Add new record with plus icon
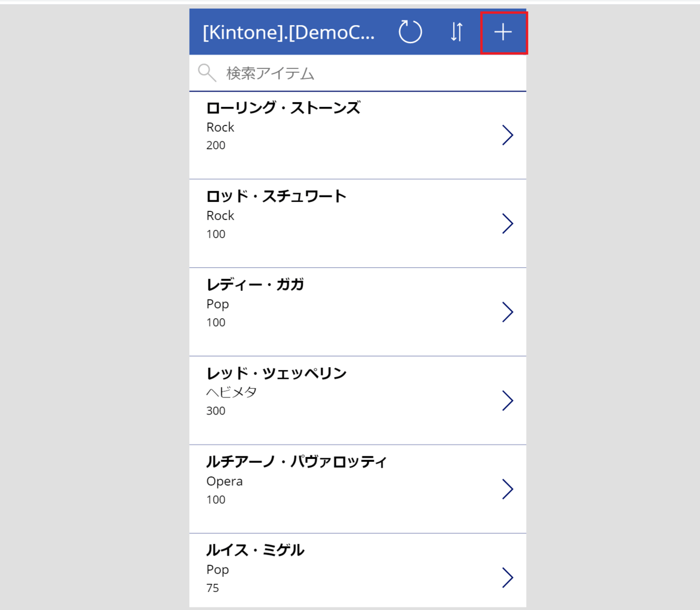This screenshot has width=700, height=610. coord(503,32)
